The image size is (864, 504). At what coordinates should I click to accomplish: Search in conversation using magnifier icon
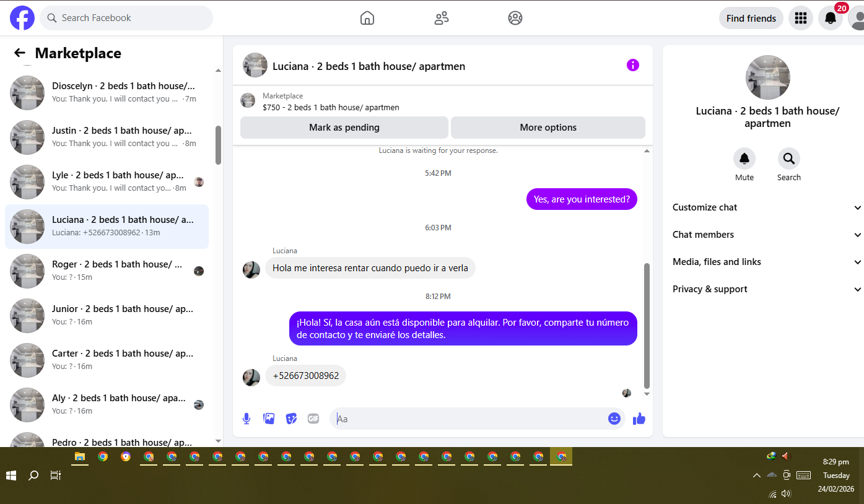(x=789, y=159)
